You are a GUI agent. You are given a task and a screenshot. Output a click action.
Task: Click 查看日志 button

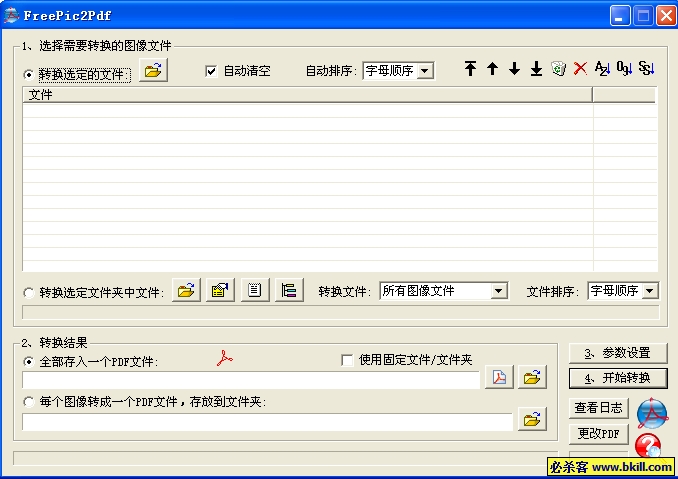click(598, 408)
